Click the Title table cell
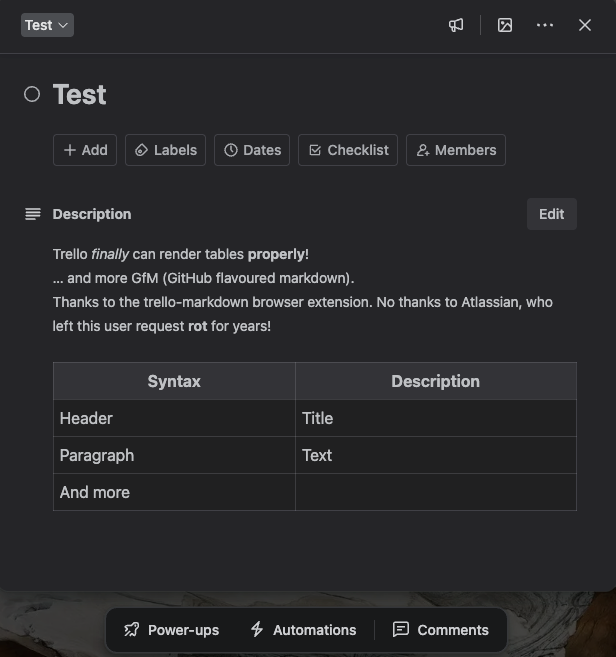 pyautogui.click(x=436, y=418)
